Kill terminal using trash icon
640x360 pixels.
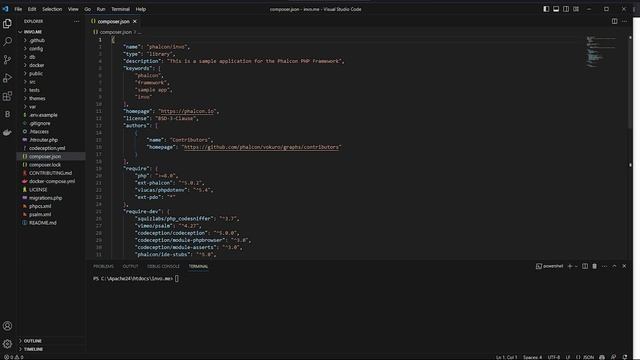tap(594, 266)
